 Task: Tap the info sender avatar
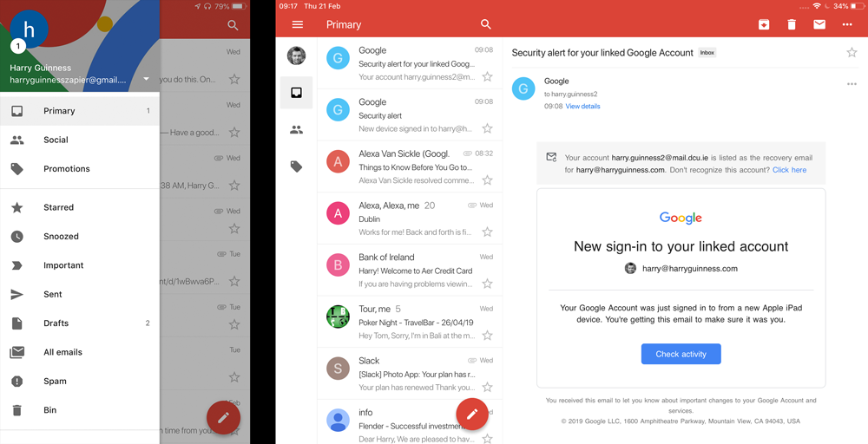[x=338, y=420]
